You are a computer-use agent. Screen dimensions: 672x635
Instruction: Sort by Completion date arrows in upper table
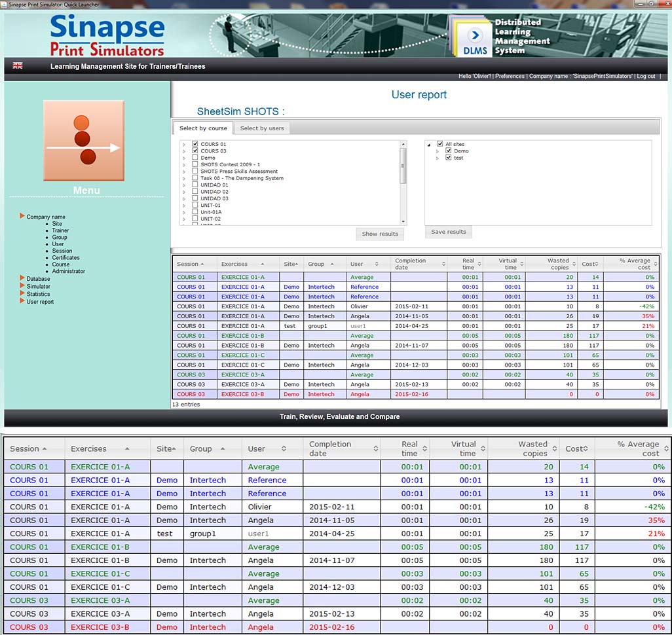coord(443,264)
